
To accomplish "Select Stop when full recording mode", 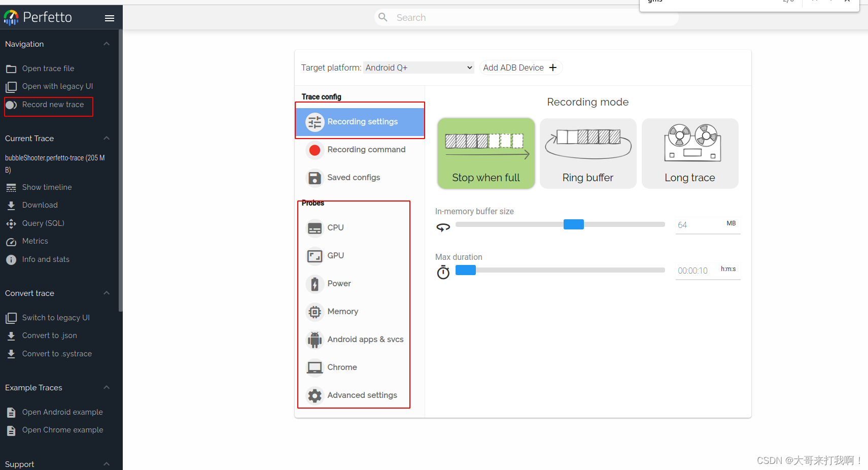I will (x=486, y=153).
